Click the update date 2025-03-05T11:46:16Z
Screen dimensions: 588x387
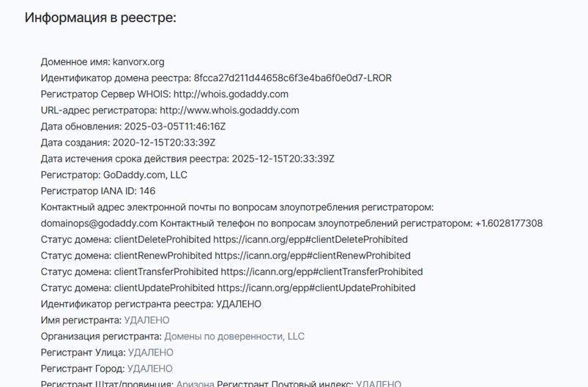point(175,127)
